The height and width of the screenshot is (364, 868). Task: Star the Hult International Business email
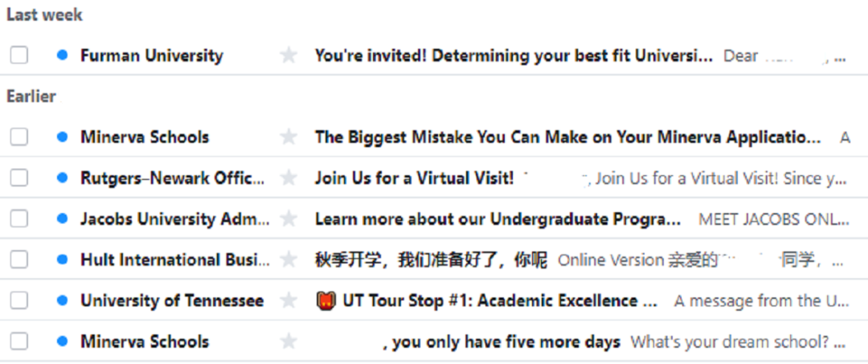pyautogui.click(x=288, y=260)
